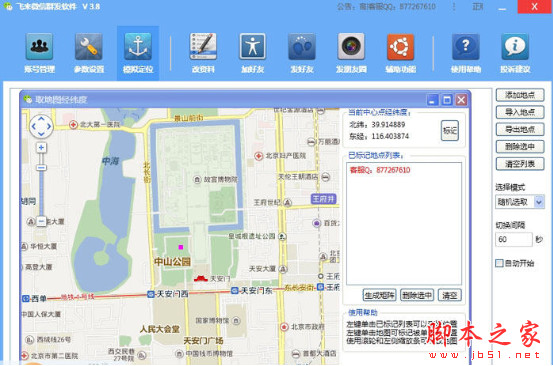Viewport: 553px width, 366px height.
Task: Click 天安门广场 label on map
Action: pos(203,341)
